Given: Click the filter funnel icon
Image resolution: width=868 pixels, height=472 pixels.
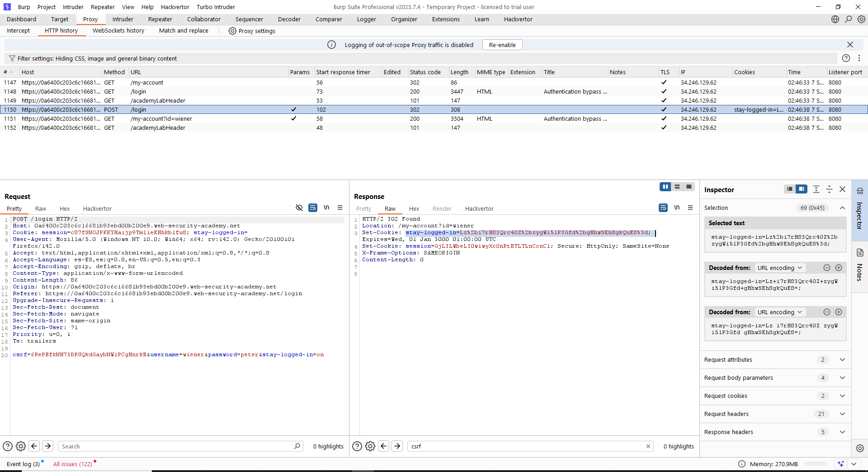Looking at the screenshot, I should [x=12, y=58].
